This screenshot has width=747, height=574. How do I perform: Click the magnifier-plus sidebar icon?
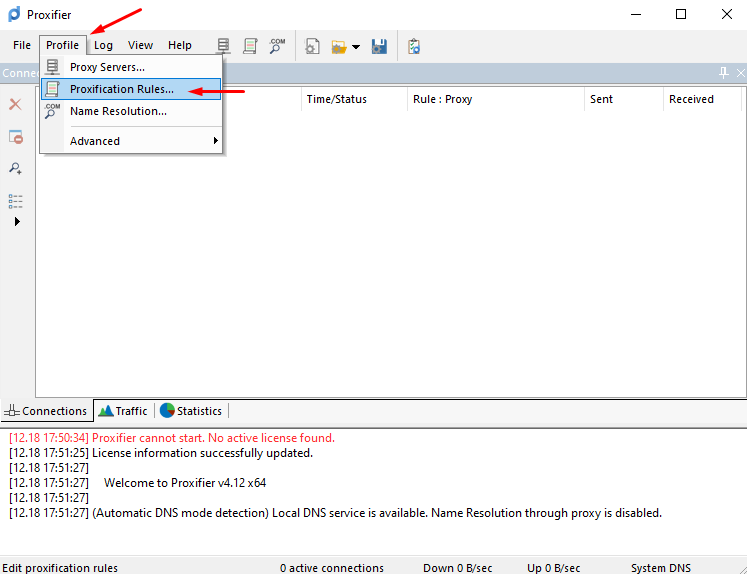[x=15, y=168]
